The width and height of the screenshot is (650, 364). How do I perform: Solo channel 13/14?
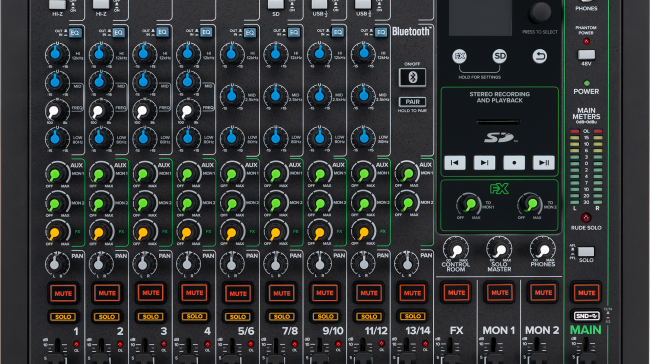click(x=412, y=316)
